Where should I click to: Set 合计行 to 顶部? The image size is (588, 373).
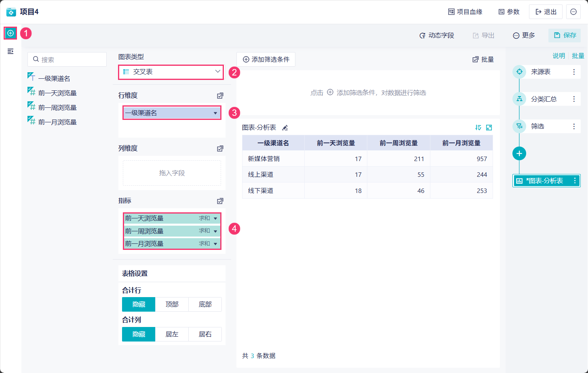pos(172,304)
